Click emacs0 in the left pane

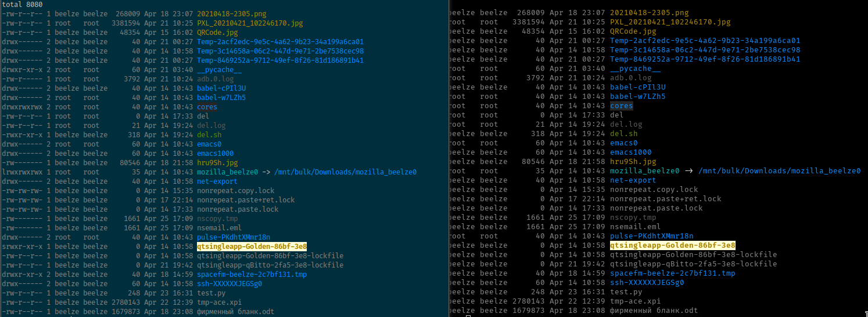[x=209, y=144]
